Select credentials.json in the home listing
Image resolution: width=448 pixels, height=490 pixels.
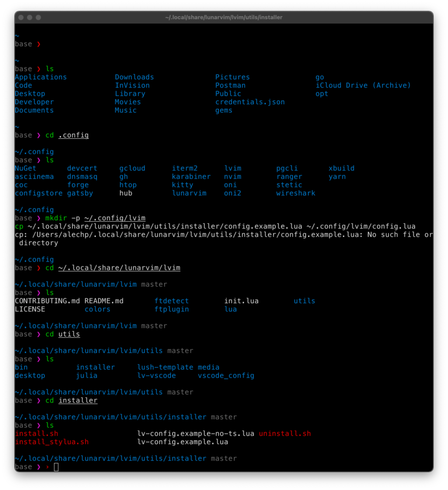(x=250, y=102)
